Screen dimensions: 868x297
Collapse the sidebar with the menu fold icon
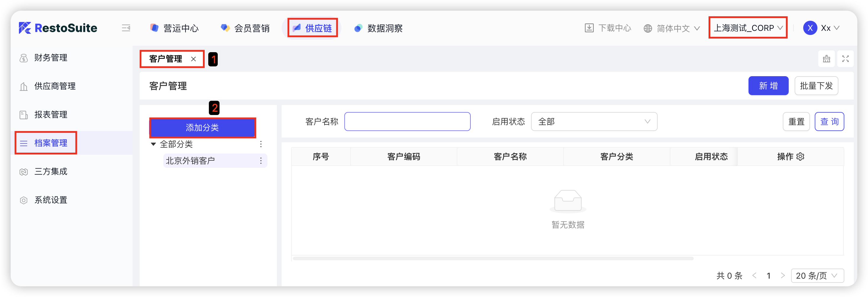pyautogui.click(x=126, y=28)
